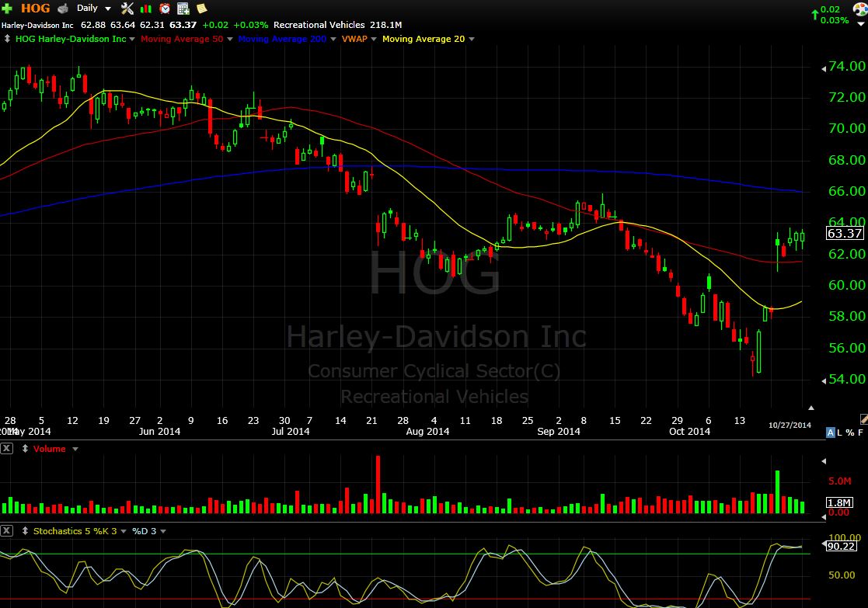
Task: Open the pencil drawing tool icon
Action: 863,419
